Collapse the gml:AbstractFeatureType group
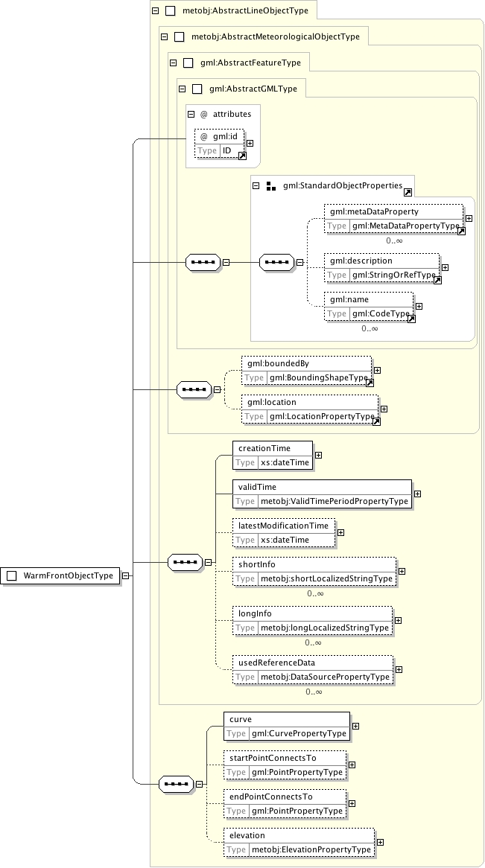The image size is (485, 868). [173, 63]
